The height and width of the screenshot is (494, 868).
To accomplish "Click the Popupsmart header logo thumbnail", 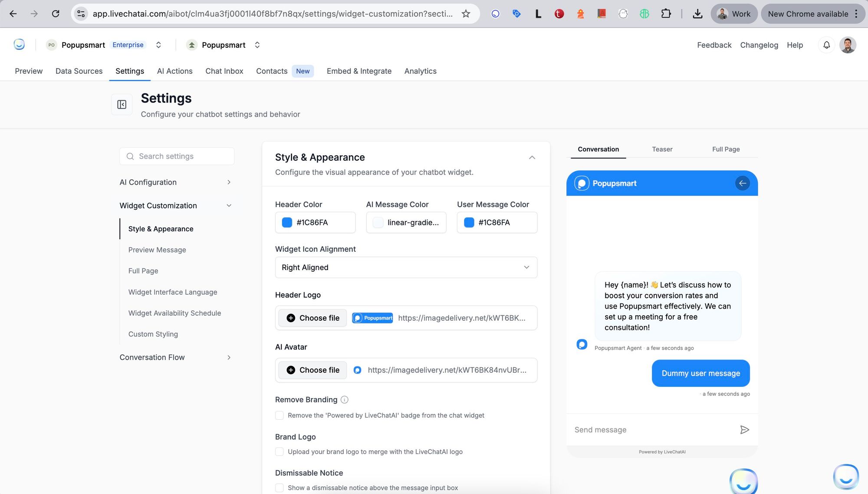I will coord(372,318).
